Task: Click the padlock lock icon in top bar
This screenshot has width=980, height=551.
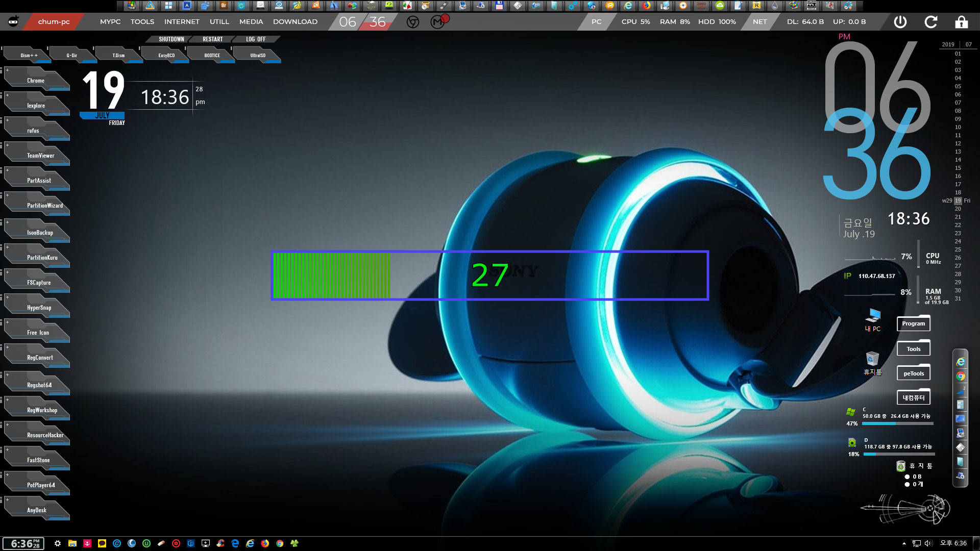Action: click(x=962, y=22)
